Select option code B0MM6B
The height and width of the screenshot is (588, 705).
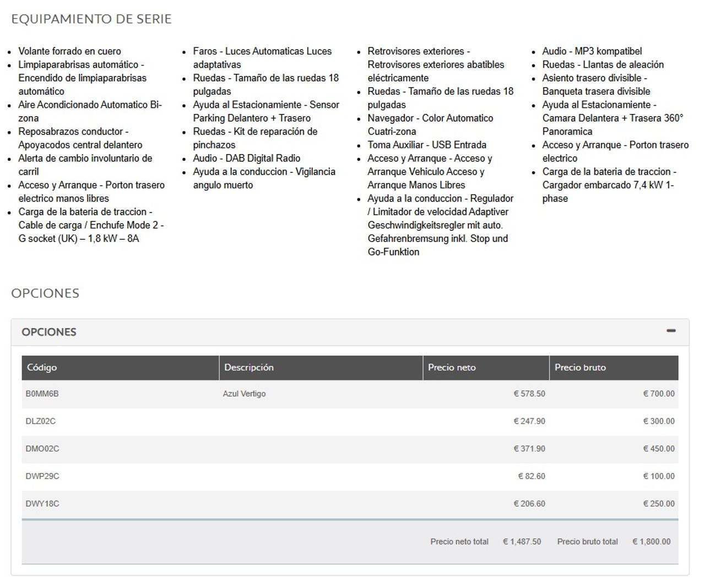(x=42, y=394)
